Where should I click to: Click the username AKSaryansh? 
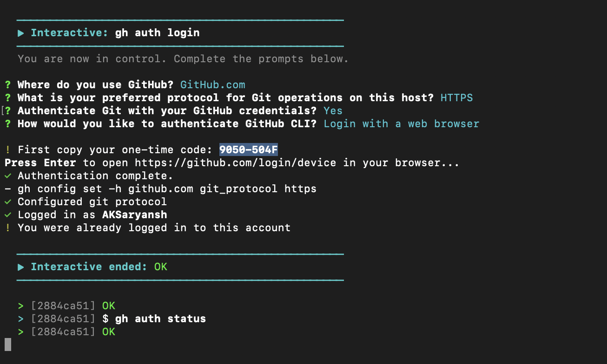(x=135, y=215)
